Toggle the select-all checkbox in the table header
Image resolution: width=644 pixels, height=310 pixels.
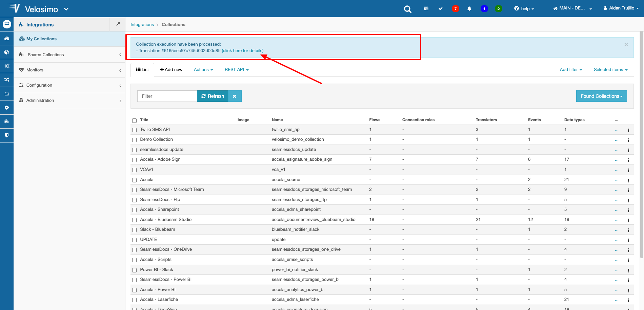[134, 120]
